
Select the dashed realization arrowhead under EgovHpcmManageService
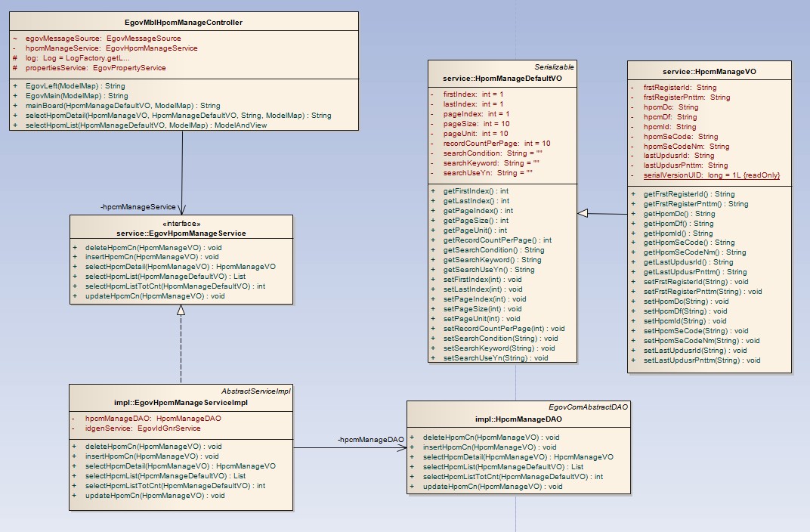181,310
